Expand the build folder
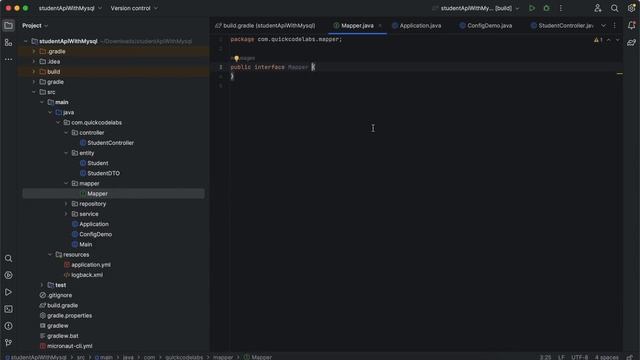Screen dimensions: 640x360 (34, 72)
